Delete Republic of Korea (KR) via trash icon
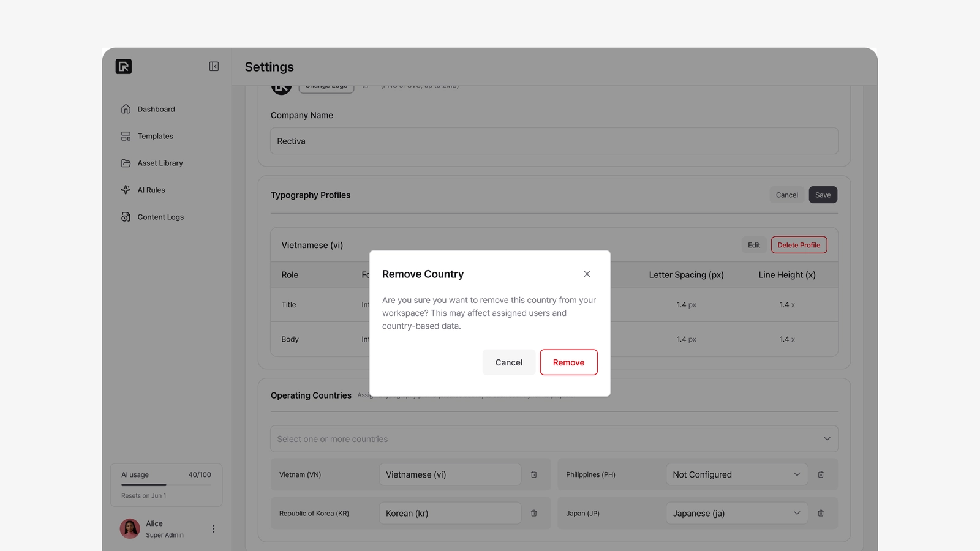Screen dimensions: 980x551 (534, 513)
